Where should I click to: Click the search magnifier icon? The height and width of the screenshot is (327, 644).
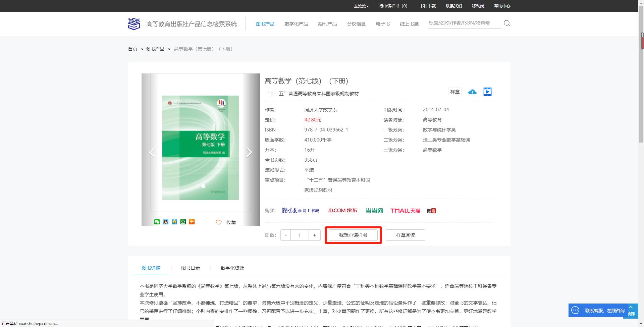click(507, 23)
